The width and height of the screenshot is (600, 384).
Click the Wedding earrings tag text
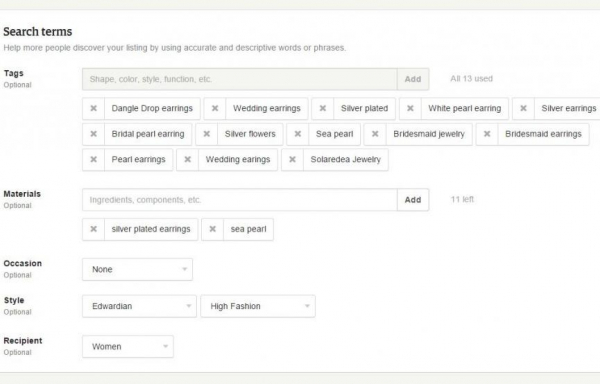point(267,108)
